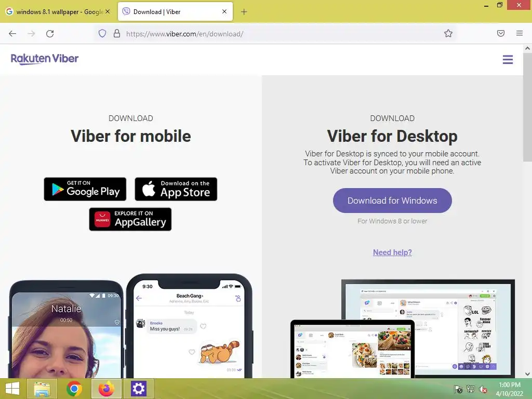Click the network tray icon
This screenshot has width=532, height=399.
tap(470, 389)
